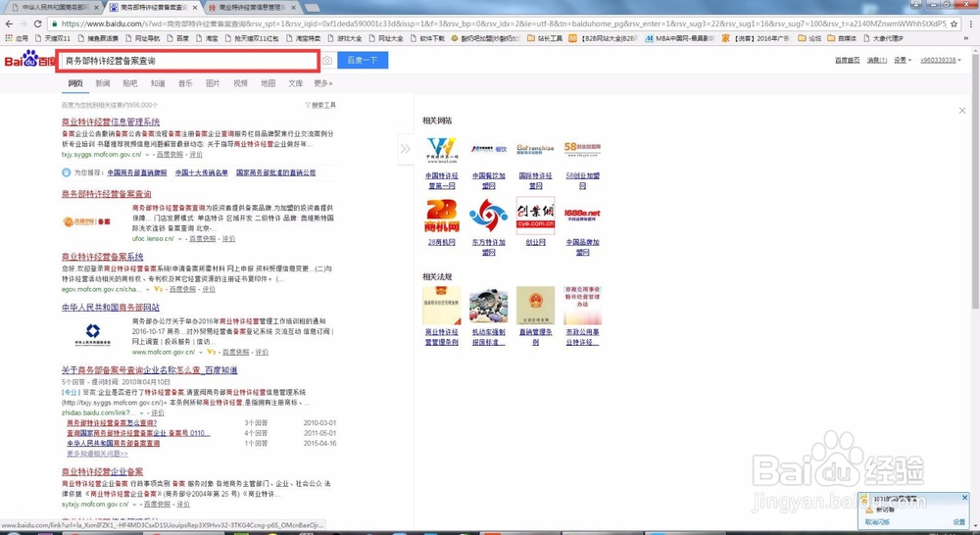980x535 pixels.
Task: Open result 商业特许经营信息管理系统
Action: pos(111,122)
